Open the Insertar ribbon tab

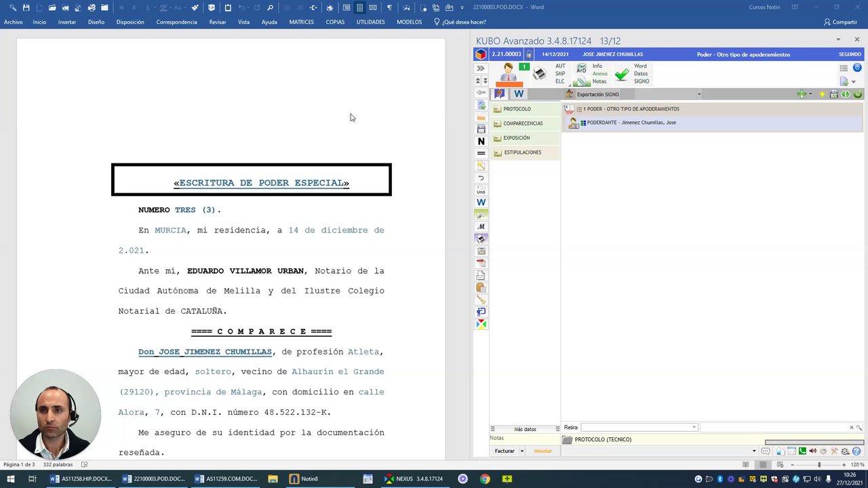point(67,22)
